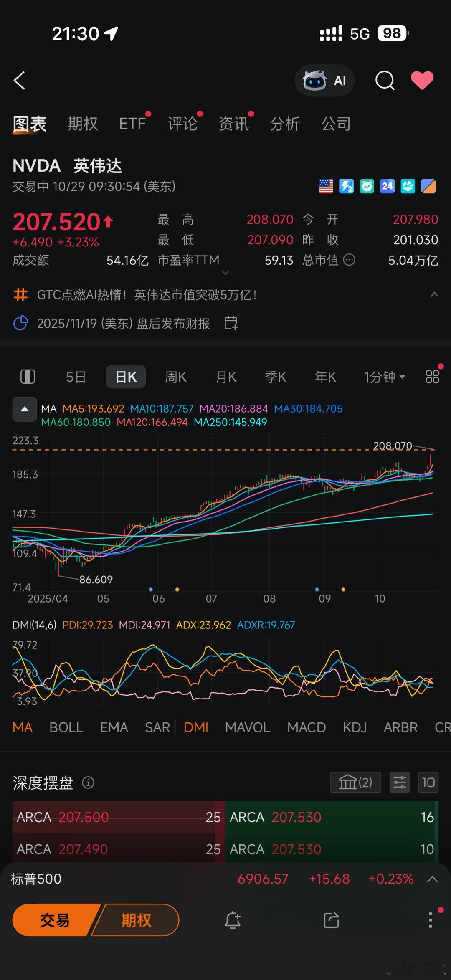Screen dimensions: 451x980
Task: Tap the share icon
Action: click(x=332, y=920)
